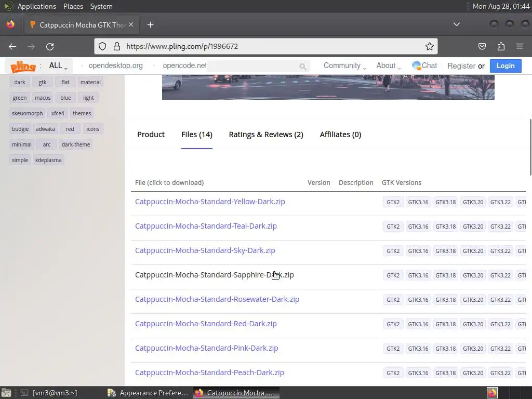Click the Firefox View icon beside the tabs
Screen dimensions: 532x399
tap(10, 24)
